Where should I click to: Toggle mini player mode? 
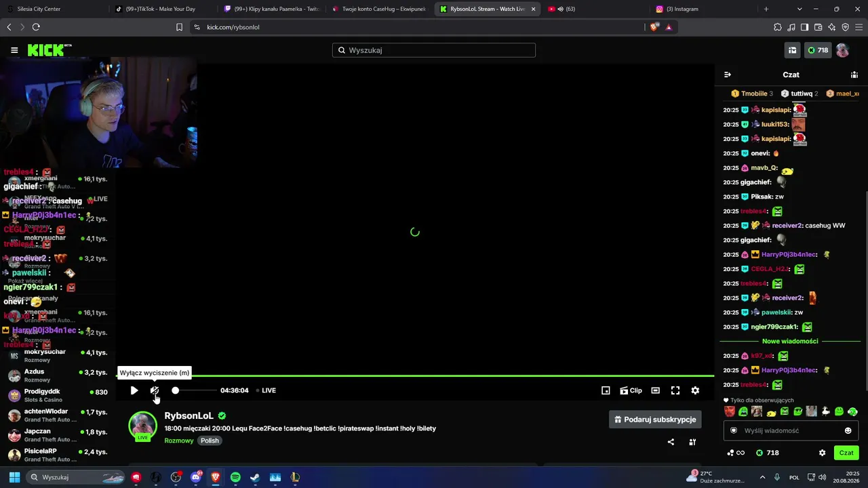click(x=606, y=390)
